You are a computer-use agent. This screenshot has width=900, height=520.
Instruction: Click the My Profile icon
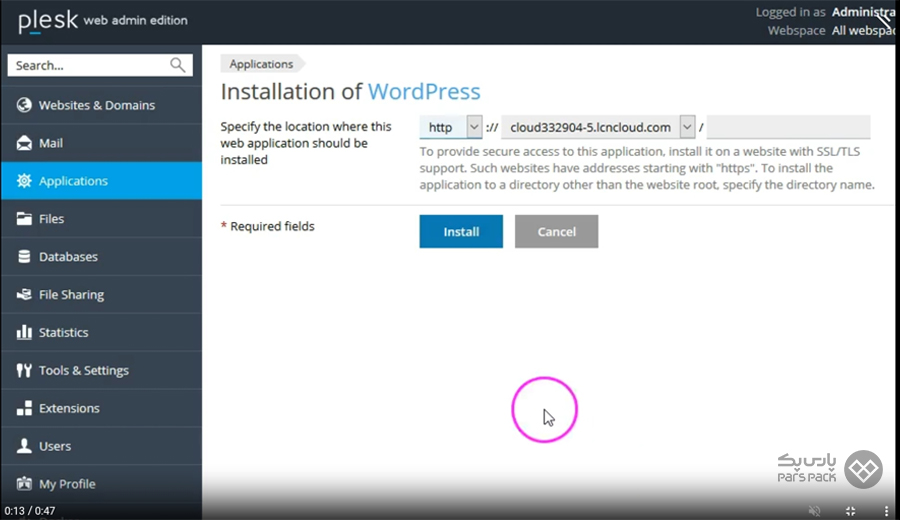coord(24,484)
